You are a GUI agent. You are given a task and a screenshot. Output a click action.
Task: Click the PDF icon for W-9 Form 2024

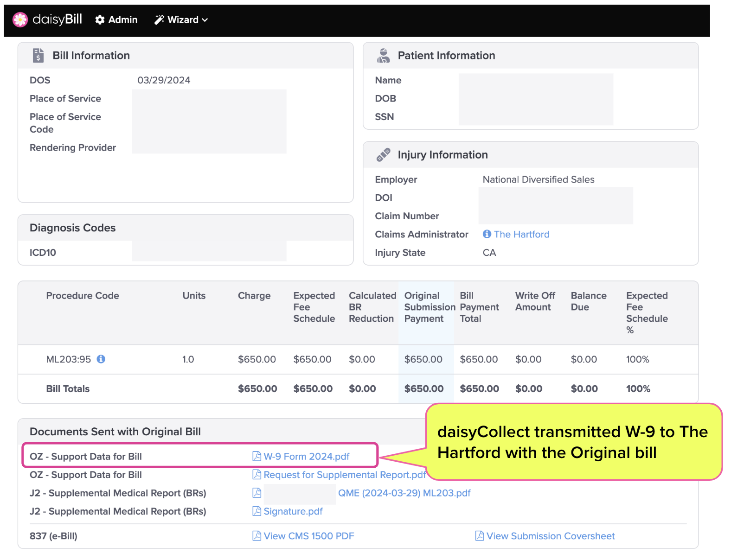[256, 456]
